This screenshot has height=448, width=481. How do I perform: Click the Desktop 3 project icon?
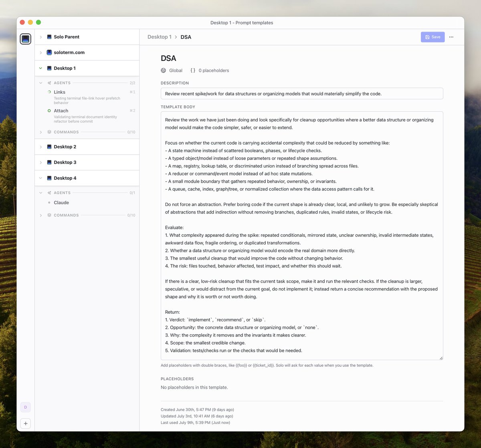coord(49,162)
